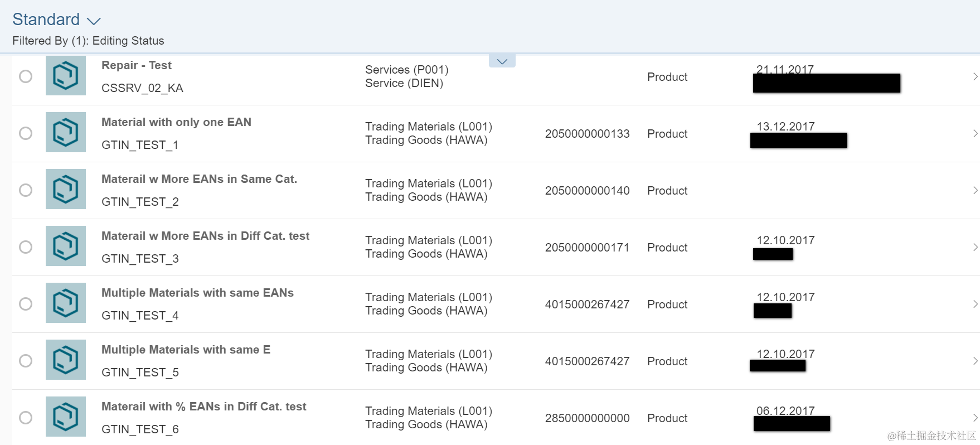
Task: Select radio button for GTIN_TEST_5 row
Action: 26,361
